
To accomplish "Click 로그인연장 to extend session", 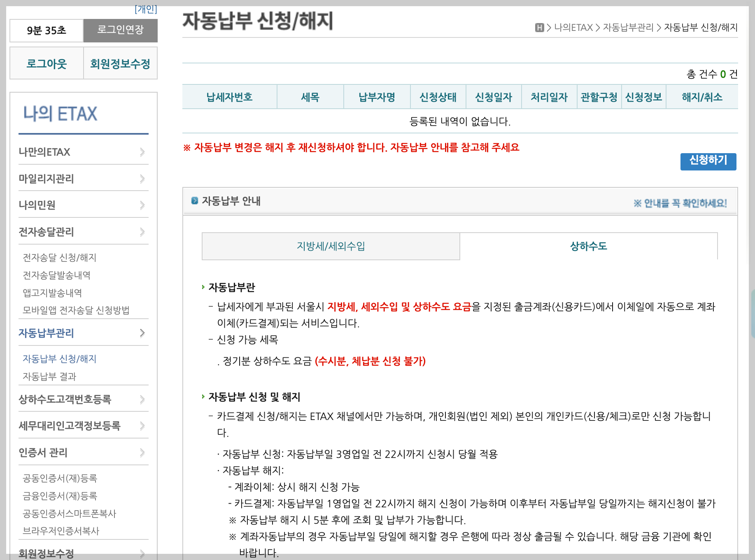I will 120,30.
